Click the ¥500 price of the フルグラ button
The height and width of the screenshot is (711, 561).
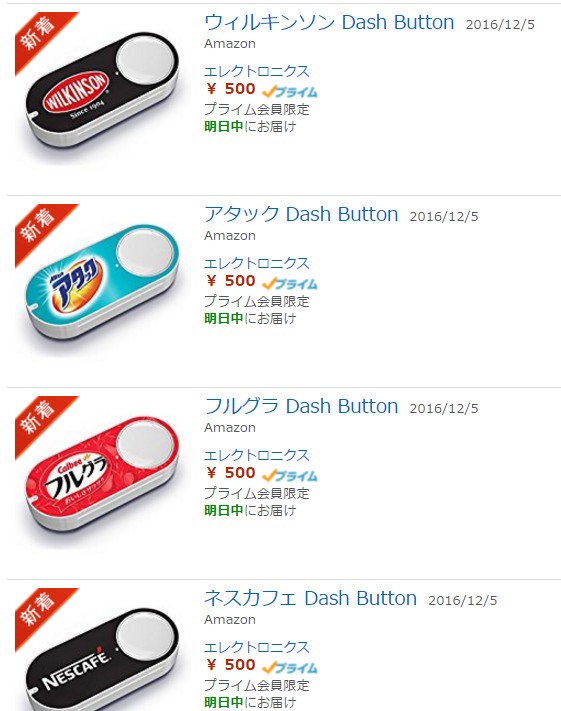coord(231,473)
